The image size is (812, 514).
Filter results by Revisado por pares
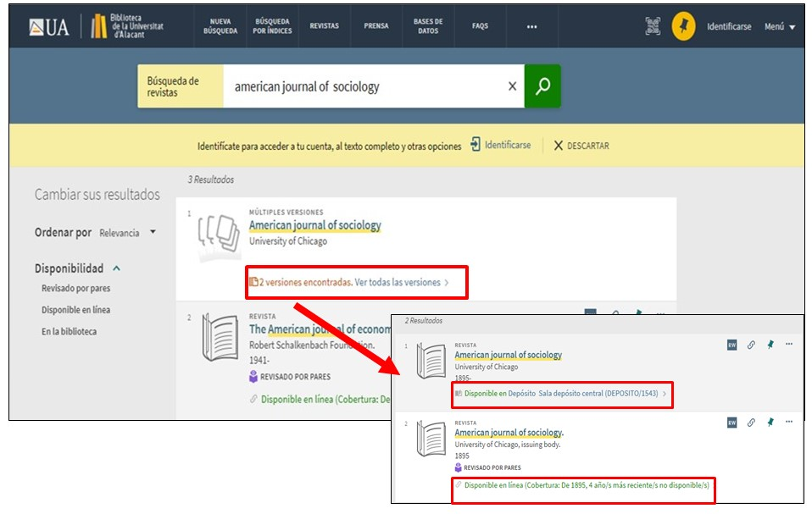click(x=75, y=289)
